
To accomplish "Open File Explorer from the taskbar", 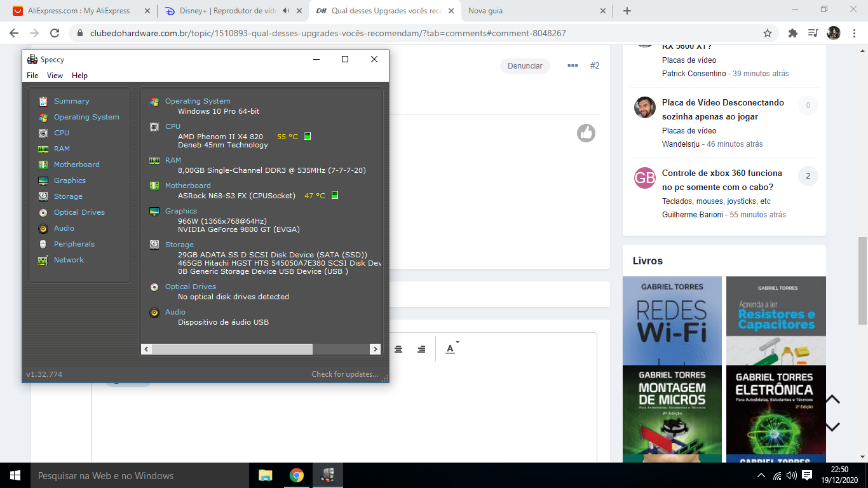I will coord(266,475).
